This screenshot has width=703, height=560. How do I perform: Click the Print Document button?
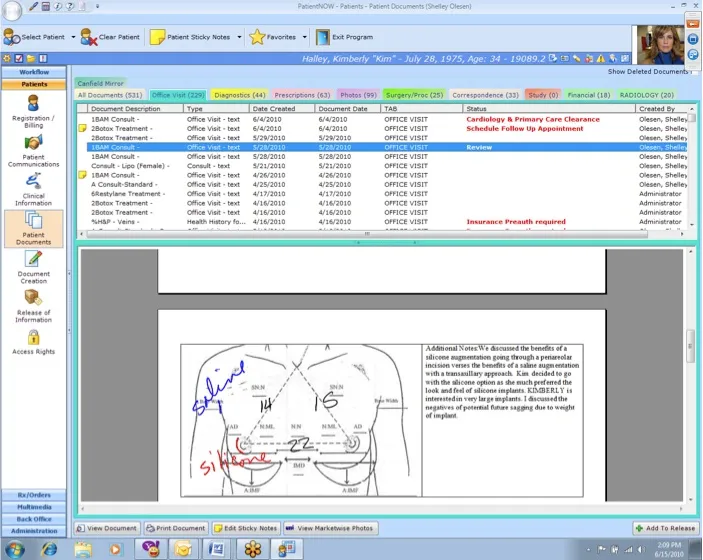[x=176, y=528]
